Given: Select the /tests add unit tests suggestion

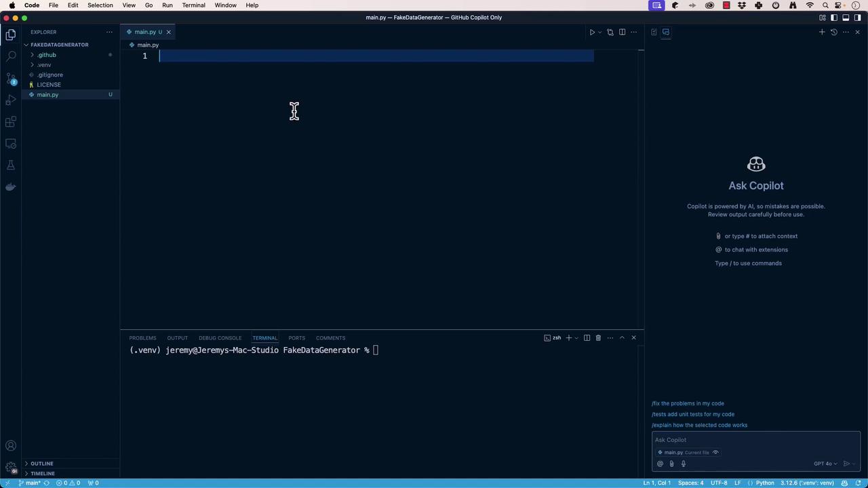Looking at the screenshot, I should click(x=693, y=414).
